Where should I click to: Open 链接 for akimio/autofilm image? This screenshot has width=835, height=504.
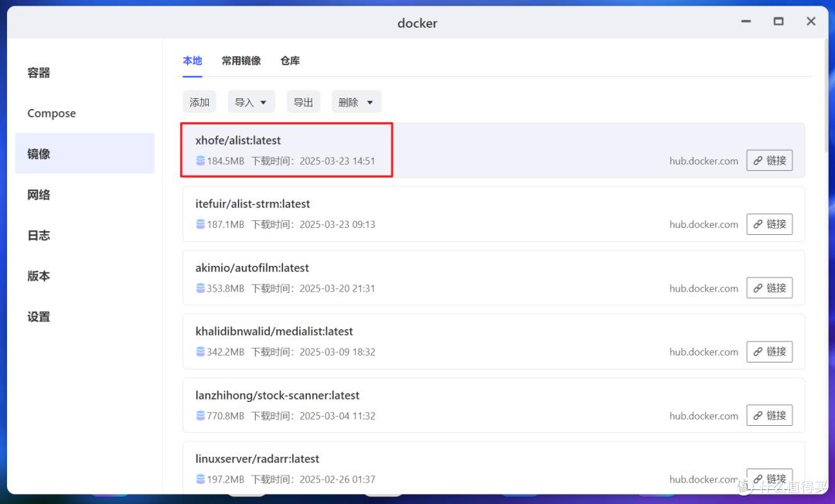[x=769, y=288]
